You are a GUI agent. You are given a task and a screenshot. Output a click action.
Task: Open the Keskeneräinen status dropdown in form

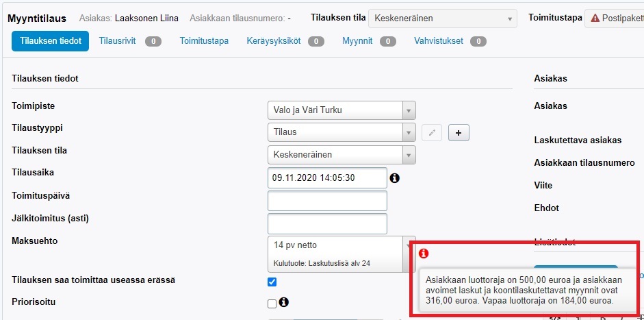[x=341, y=155]
